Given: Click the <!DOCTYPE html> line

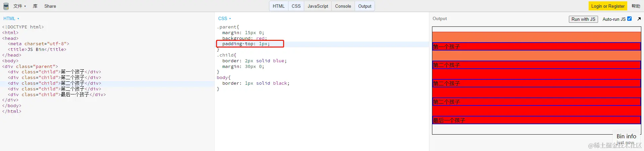Looking at the screenshot, I should [23, 27].
